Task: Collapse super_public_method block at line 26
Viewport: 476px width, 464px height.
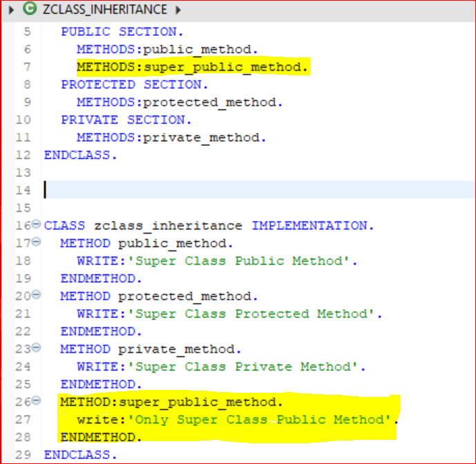Action: click(36, 400)
